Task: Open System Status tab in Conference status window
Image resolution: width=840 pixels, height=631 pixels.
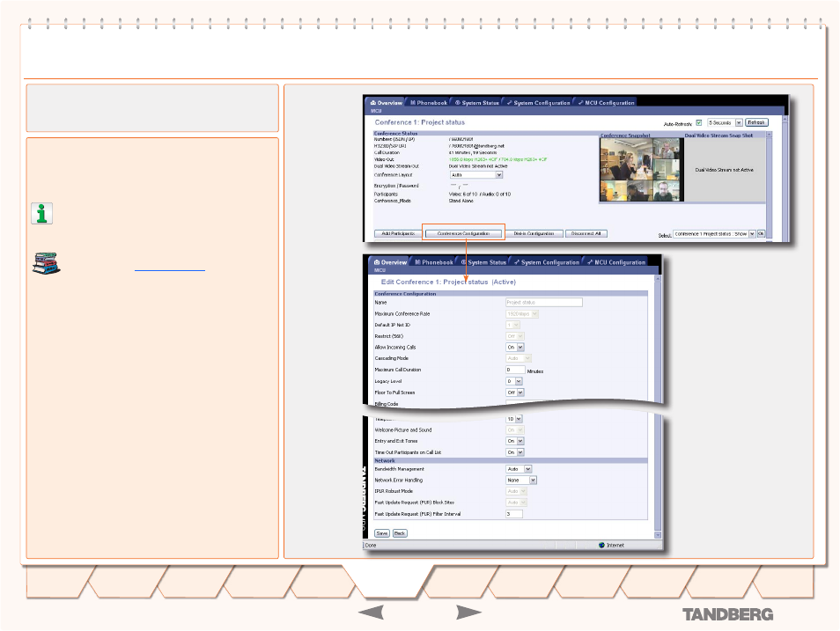Action: (x=476, y=103)
